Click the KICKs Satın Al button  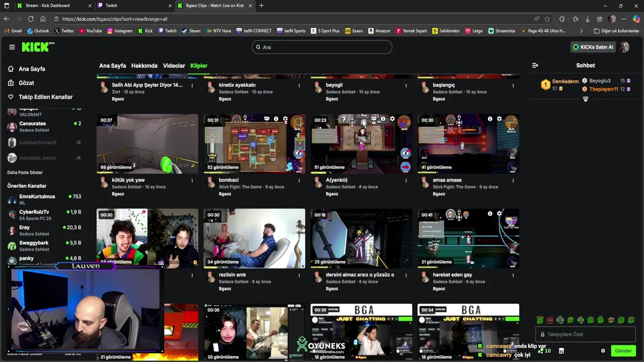593,47
